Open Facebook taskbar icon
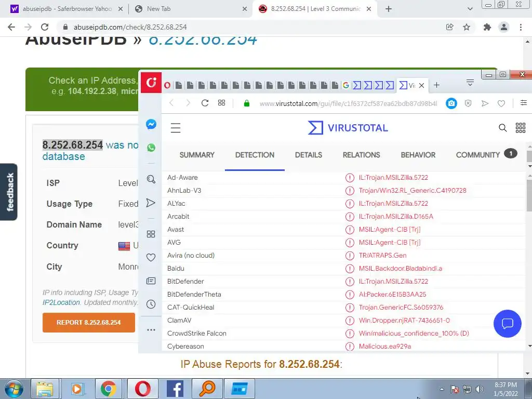 (x=176, y=389)
